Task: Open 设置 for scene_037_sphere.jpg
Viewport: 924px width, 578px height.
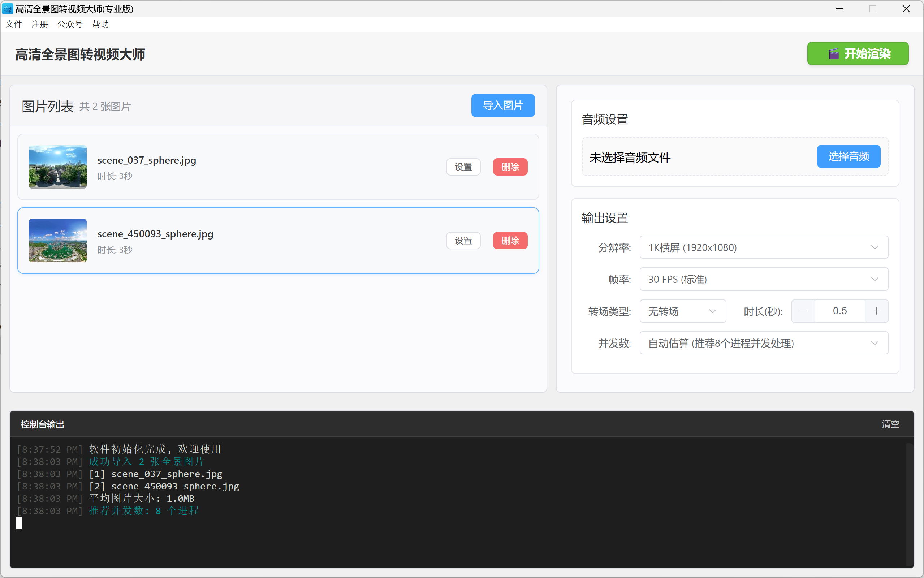Action: 463,167
